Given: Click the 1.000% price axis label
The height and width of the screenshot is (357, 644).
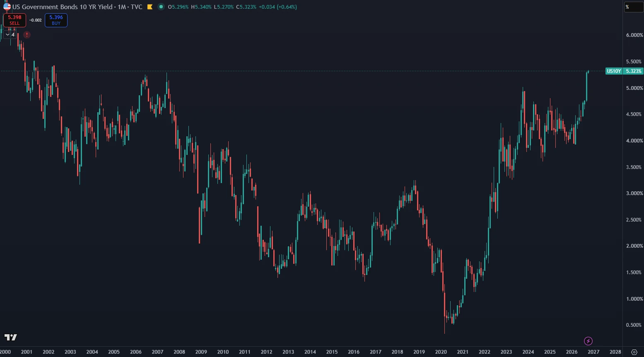Looking at the screenshot, I should (634, 299).
